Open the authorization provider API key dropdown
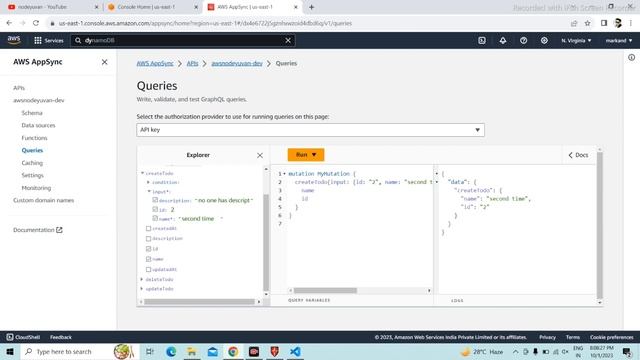 click(310, 130)
